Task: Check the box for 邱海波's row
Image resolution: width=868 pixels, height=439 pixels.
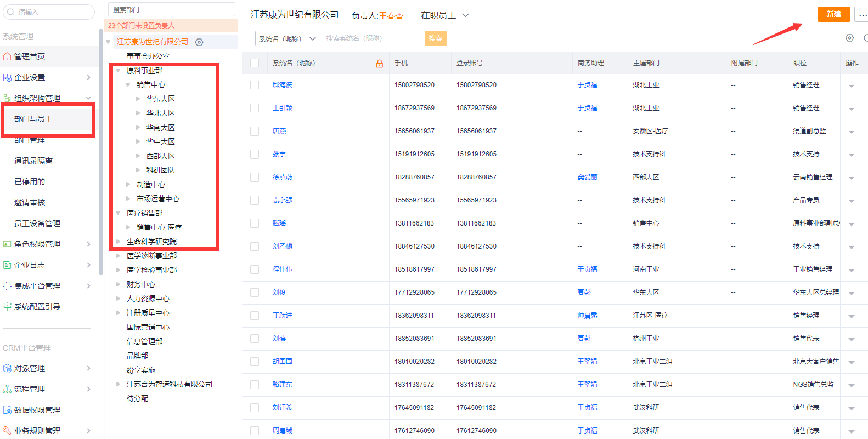Action: coord(255,85)
